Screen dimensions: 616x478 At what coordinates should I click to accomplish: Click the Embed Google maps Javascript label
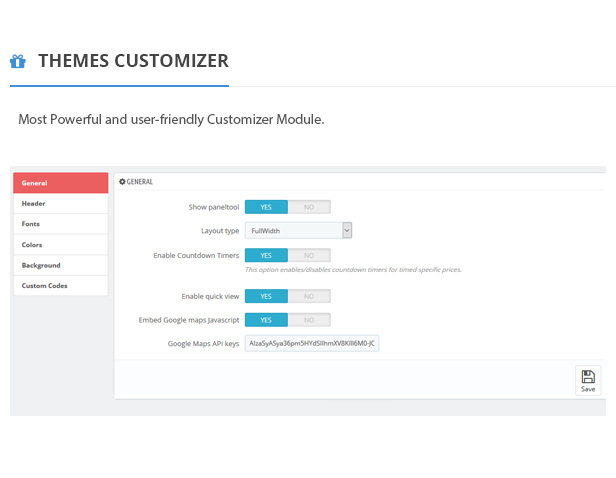tap(189, 320)
